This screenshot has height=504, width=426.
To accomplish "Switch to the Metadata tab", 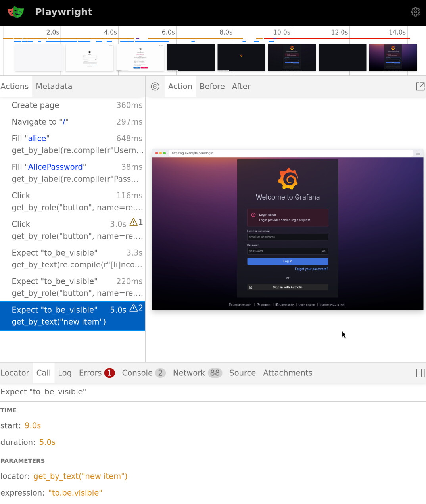I will [54, 87].
